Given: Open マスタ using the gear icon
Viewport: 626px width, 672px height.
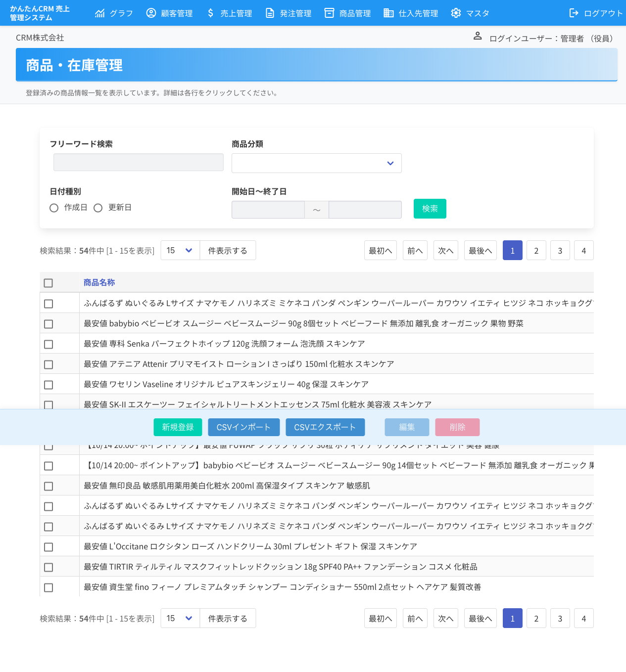Looking at the screenshot, I should coord(455,13).
